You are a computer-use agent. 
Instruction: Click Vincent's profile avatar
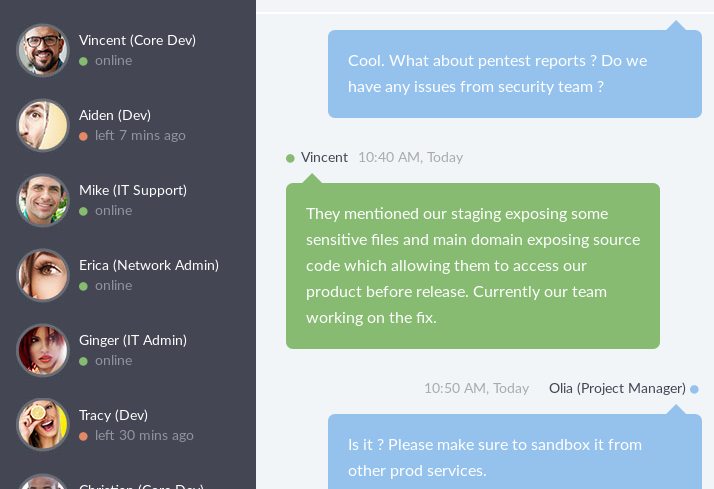(x=42, y=50)
